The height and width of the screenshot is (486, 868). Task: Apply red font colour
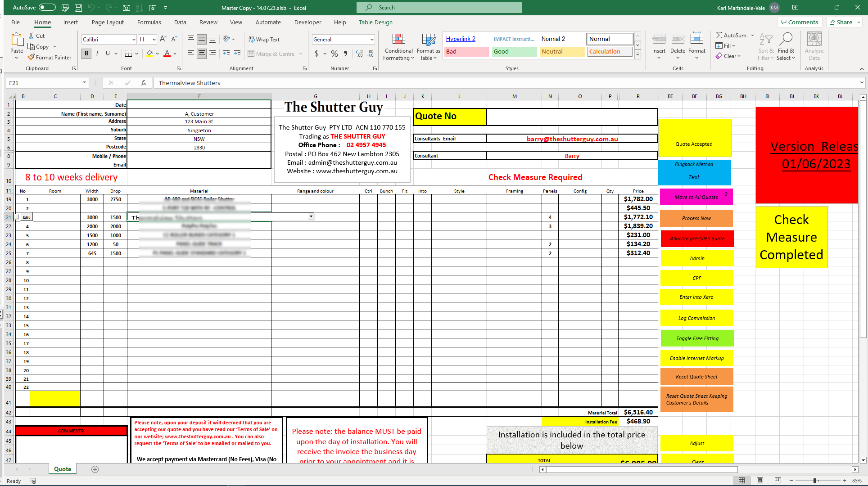167,54
